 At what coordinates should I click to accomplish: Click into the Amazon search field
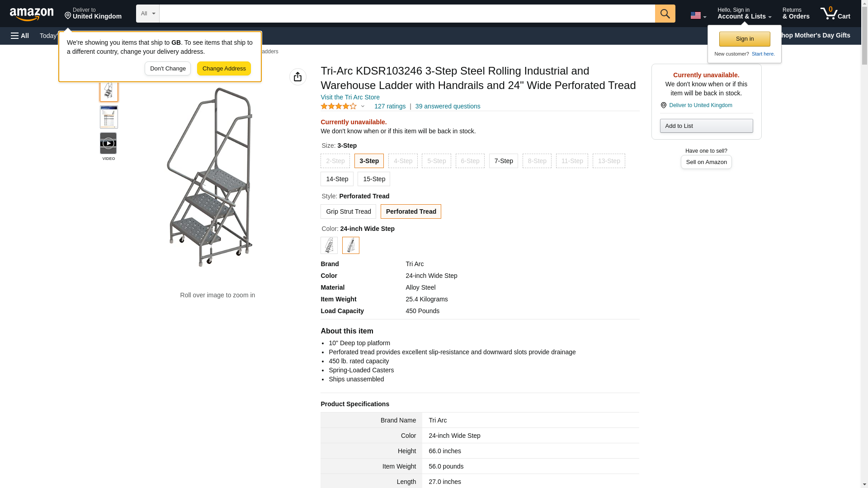click(x=407, y=14)
